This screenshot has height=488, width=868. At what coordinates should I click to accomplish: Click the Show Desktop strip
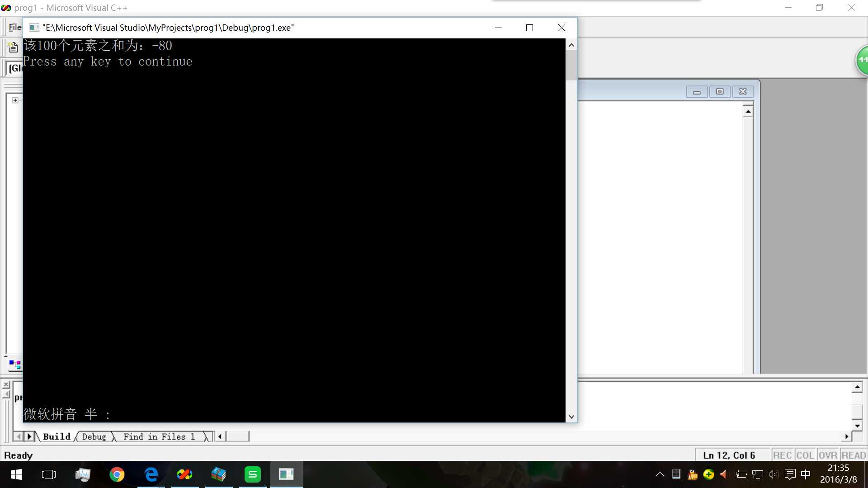pyautogui.click(x=866, y=474)
